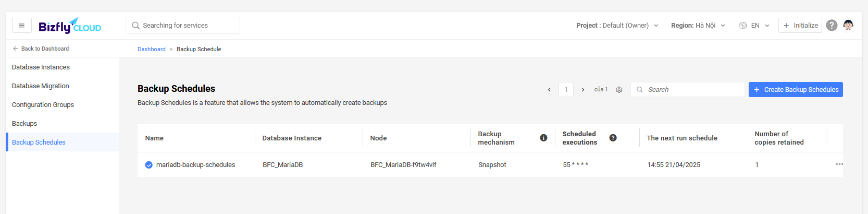This screenshot has width=868, height=214.
Task: Expand the Project Default (Owner) dropdown
Action: tap(617, 26)
